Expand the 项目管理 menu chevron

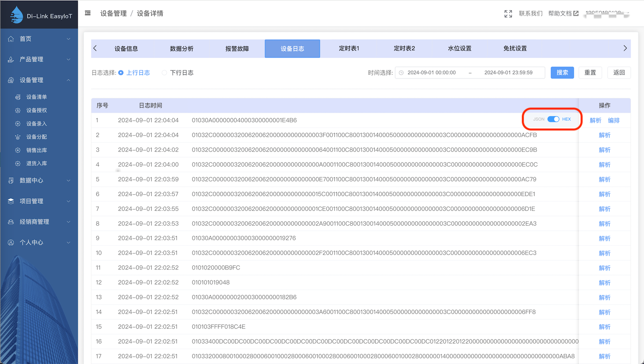(x=68, y=201)
